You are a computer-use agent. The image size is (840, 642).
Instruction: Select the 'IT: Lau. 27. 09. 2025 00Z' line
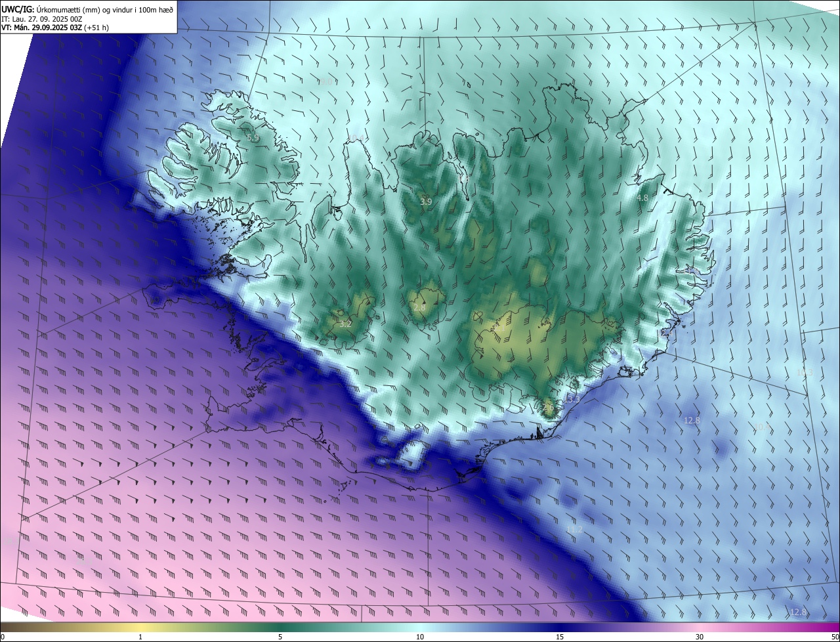[x=43, y=18]
